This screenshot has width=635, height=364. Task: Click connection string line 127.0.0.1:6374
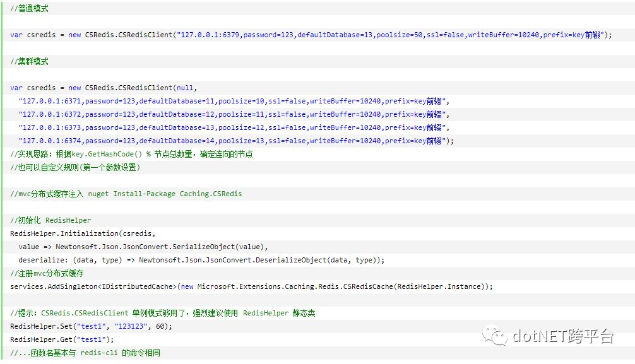click(235, 141)
